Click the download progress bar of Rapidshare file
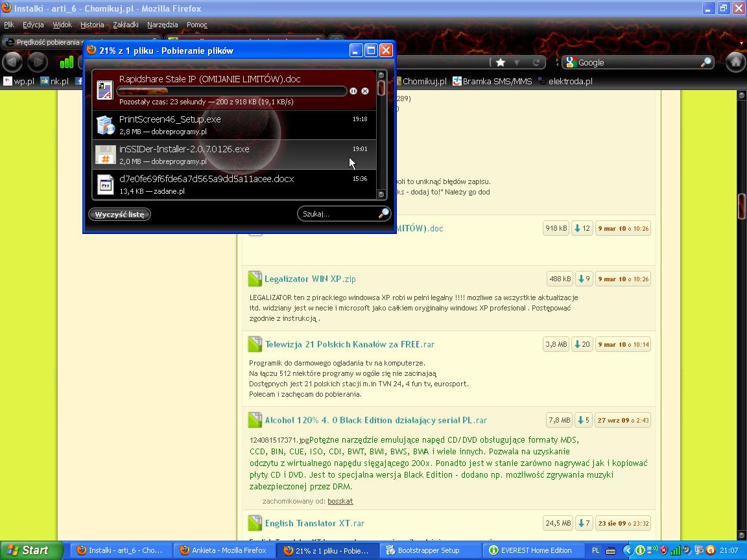 [232, 91]
